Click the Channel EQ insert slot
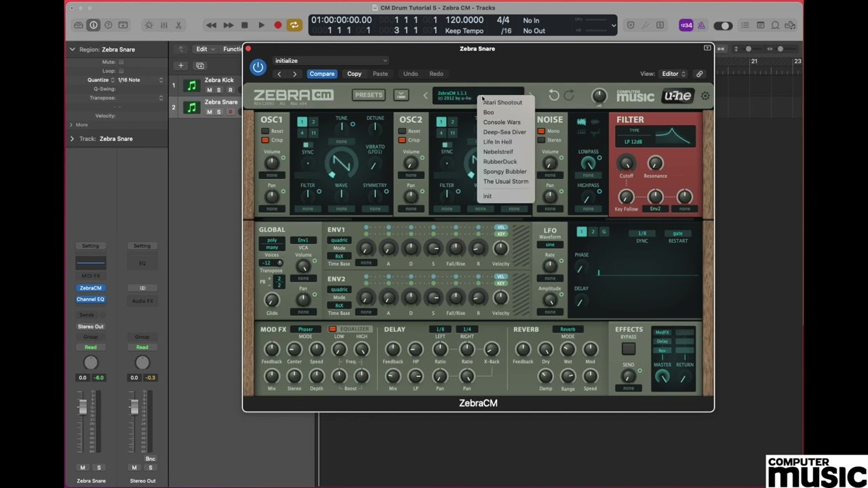 click(91, 299)
